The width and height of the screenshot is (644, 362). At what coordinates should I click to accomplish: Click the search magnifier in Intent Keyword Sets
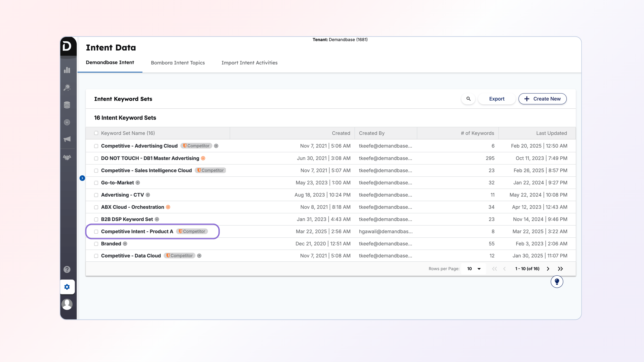click(x=468, y=99)
